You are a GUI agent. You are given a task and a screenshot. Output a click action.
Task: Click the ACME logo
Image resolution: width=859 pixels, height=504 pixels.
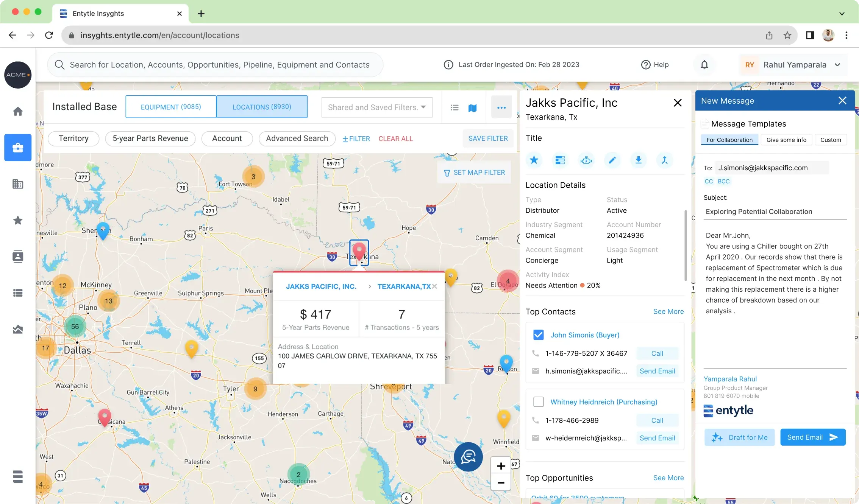(18, 75)
